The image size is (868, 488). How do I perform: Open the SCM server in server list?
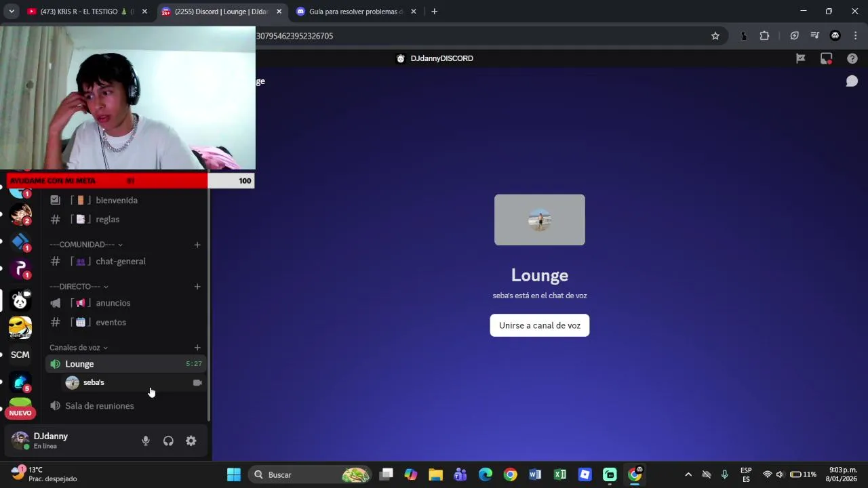point(20,354)
